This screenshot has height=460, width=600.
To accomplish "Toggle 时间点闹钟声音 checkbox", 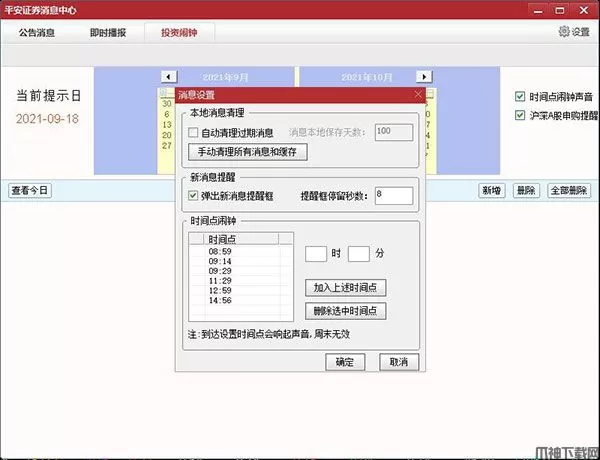I will (x=520, y=97).
